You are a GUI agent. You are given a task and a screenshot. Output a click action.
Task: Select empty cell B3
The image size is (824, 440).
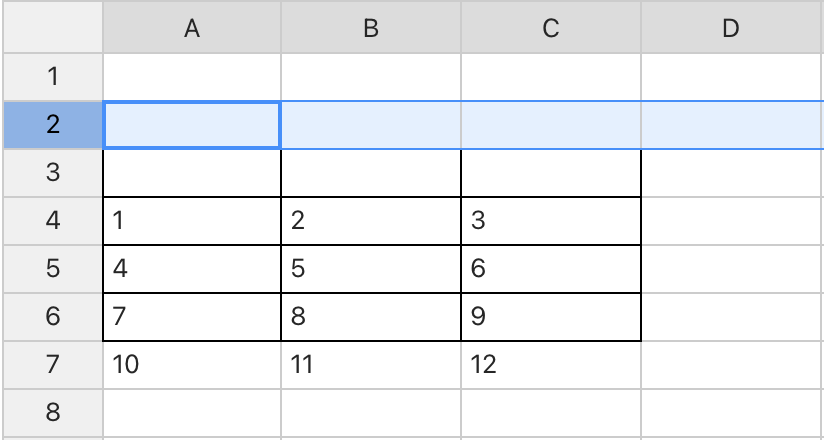click(371, 173)
